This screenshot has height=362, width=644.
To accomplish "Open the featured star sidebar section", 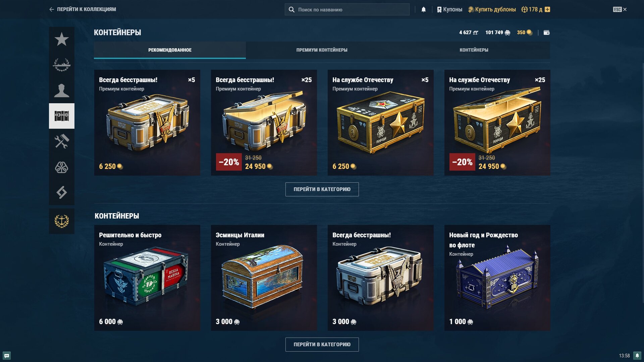I will (x=62, y=40).
